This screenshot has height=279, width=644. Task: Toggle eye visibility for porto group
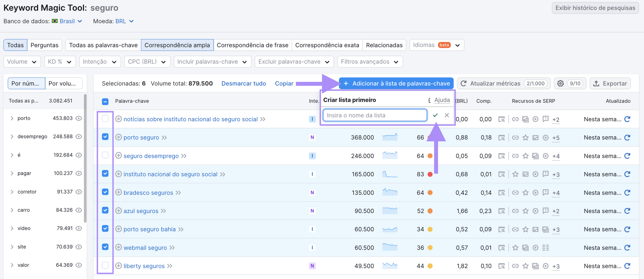[79, 118]
